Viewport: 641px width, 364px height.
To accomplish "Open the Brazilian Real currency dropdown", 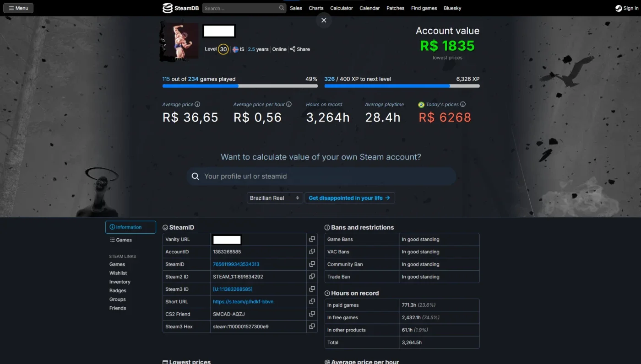I will coord(275,198).
